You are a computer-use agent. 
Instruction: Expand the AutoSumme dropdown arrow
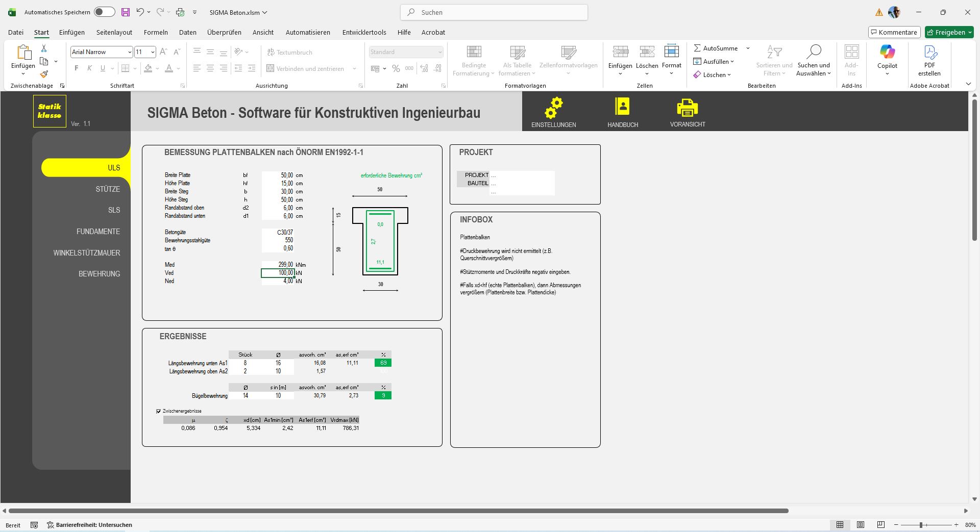748,48
